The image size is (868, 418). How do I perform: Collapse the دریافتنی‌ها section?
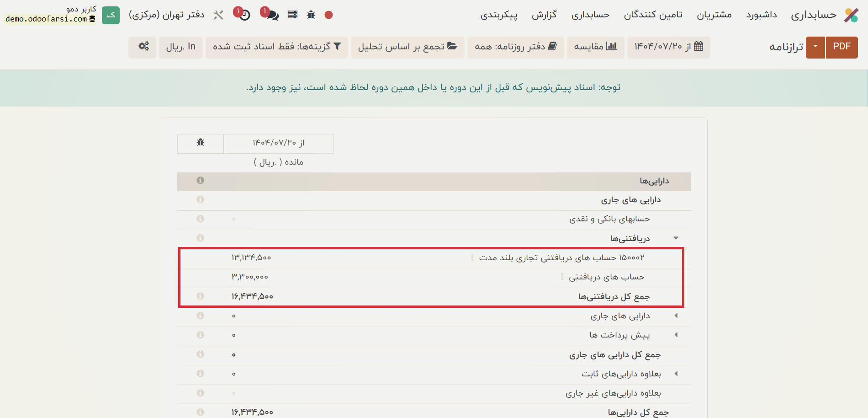click(x=676, y=238)
